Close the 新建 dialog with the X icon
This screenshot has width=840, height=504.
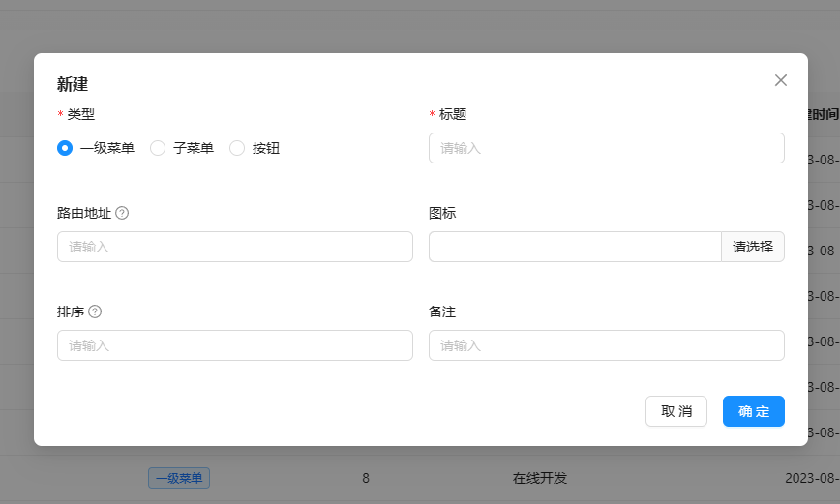(781, 80)
